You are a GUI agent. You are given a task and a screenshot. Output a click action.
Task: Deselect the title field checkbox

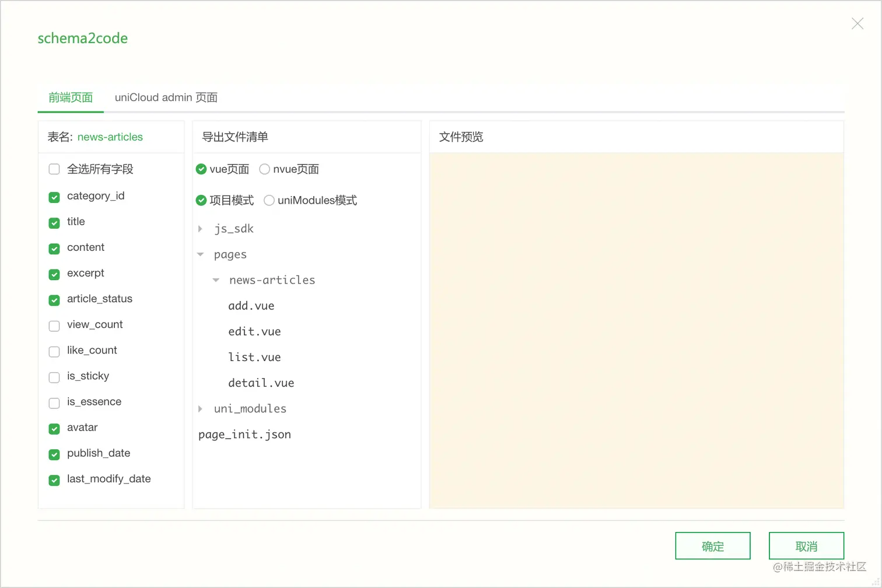click(54, 223)
